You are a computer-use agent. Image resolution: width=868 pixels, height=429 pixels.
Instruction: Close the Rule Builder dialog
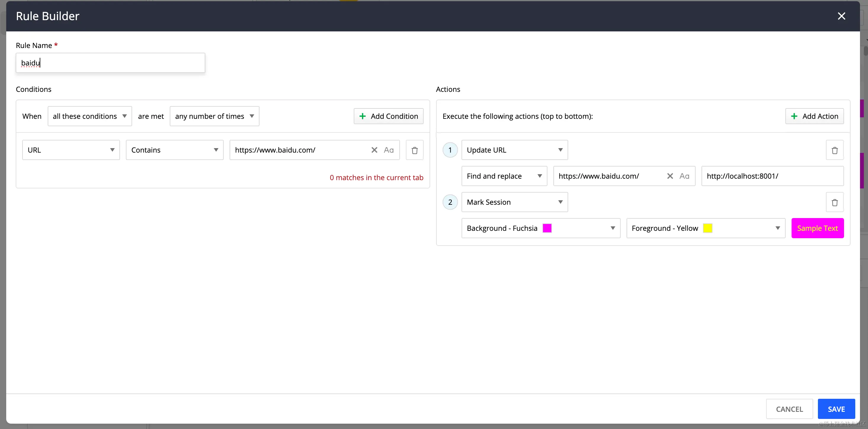tap(841, 16)
